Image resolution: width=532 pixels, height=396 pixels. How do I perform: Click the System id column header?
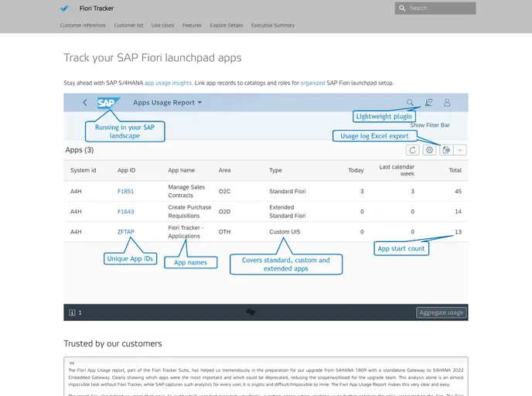click(x=84, y=170)
